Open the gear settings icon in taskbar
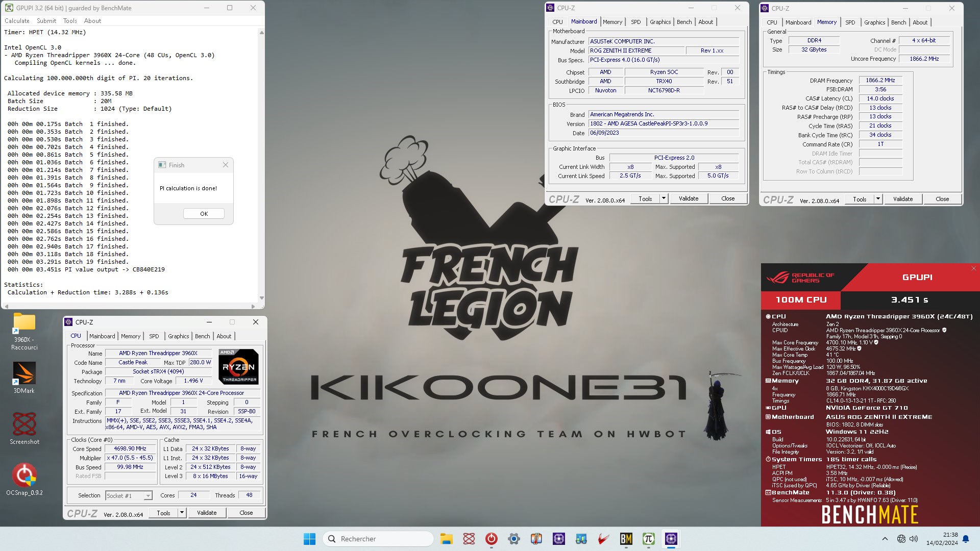Image resolution: width=980 pixels, height=551 pixels. 514,539
